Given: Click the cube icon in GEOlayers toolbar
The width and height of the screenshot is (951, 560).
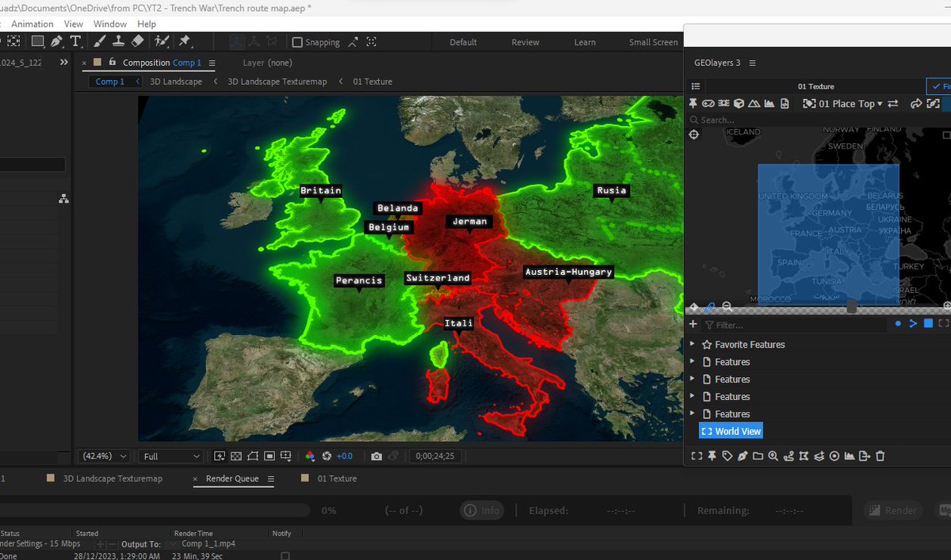Looking at the screenshot, I should (x=739, y=104).
